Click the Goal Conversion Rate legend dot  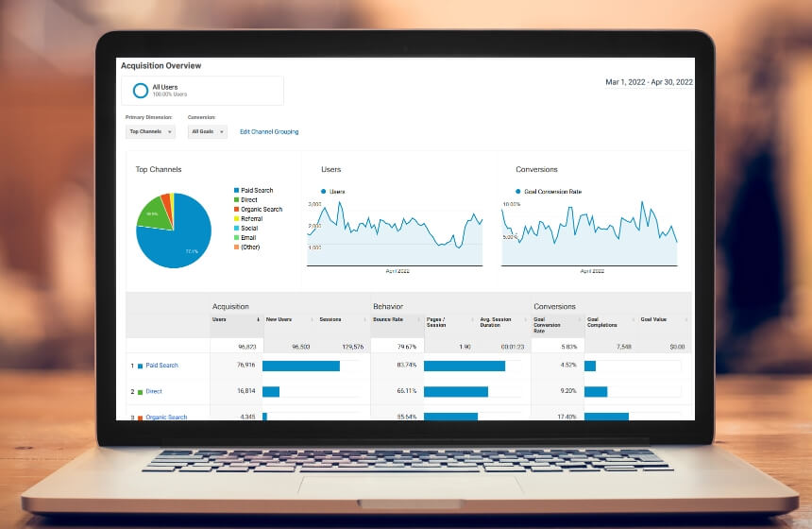coord(517,191)
